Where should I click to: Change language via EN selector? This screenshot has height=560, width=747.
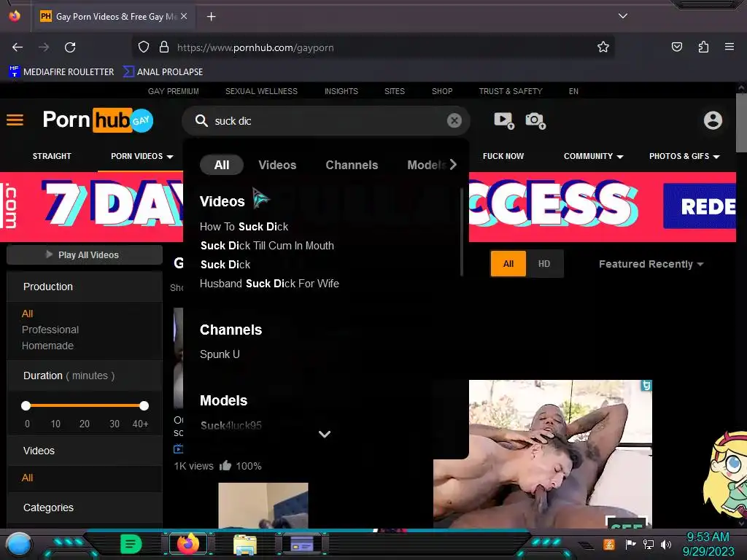[x=573, y=91]
